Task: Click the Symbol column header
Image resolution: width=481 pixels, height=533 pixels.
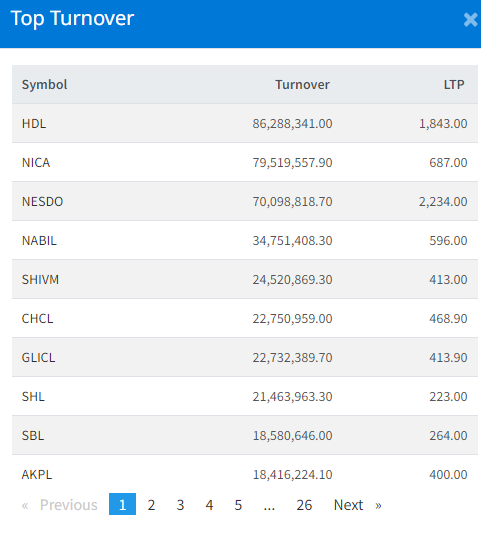Action: tap(45, 84)
